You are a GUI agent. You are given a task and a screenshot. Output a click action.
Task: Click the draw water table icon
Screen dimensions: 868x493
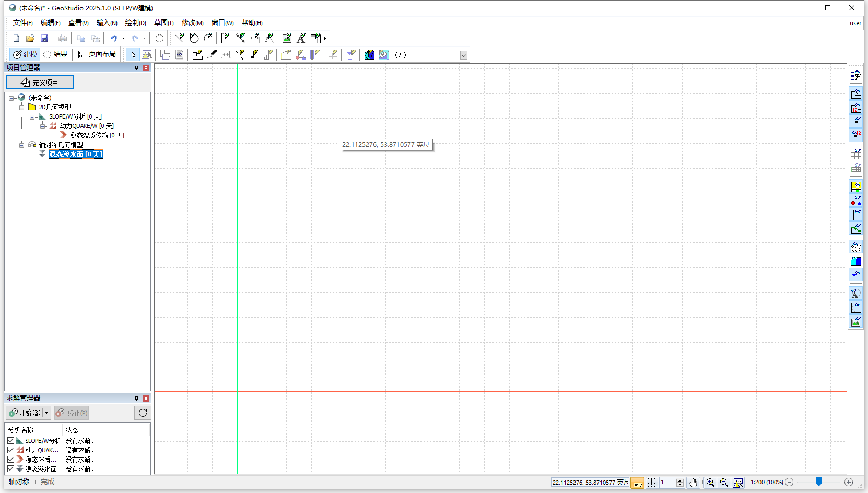(350, 54)
